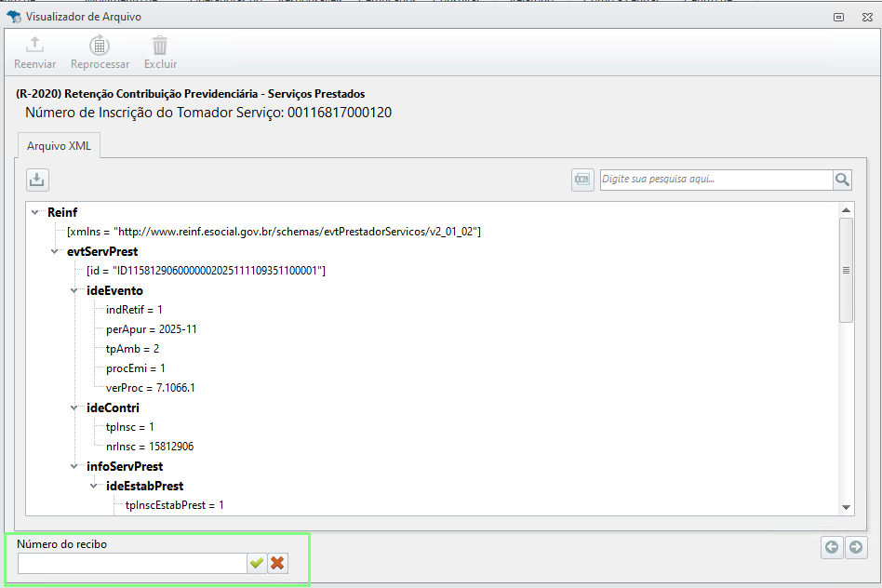The height and width of the screenshot is (588, 882).
Task: Collapse the evtServPrest node
Action: point(55,251)
